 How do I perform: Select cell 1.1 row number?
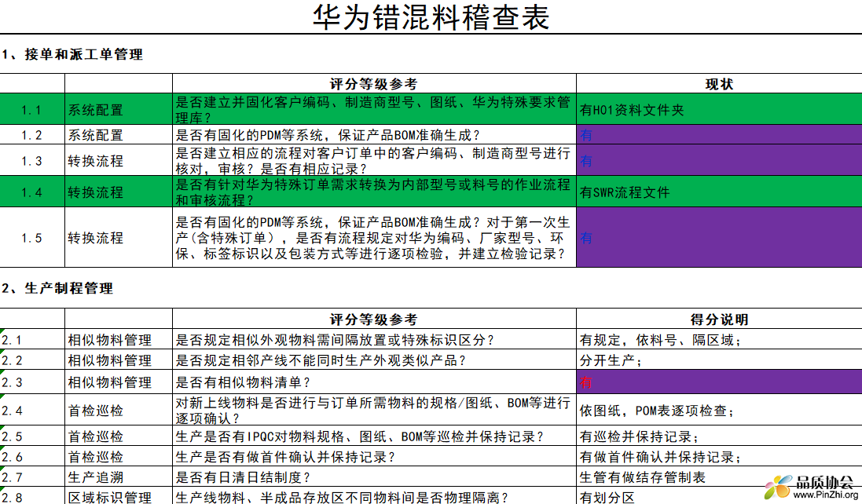pyautogui.click(x=32, y=109)
